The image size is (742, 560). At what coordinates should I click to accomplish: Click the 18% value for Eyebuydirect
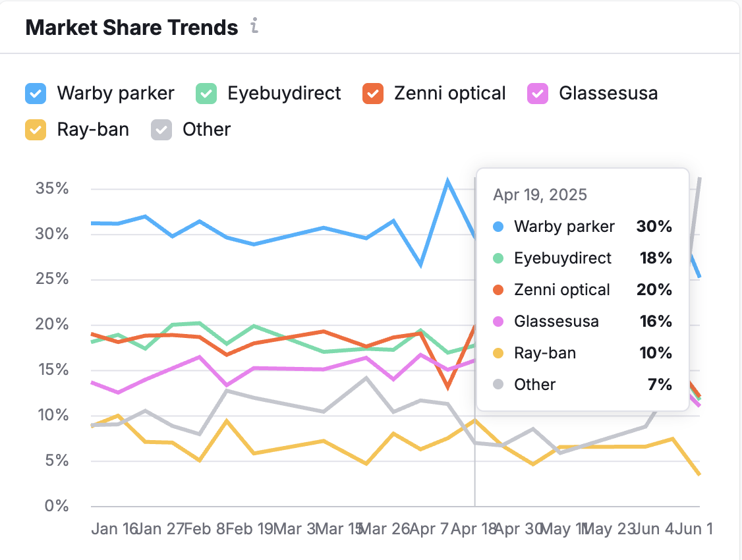pos(656,258)
